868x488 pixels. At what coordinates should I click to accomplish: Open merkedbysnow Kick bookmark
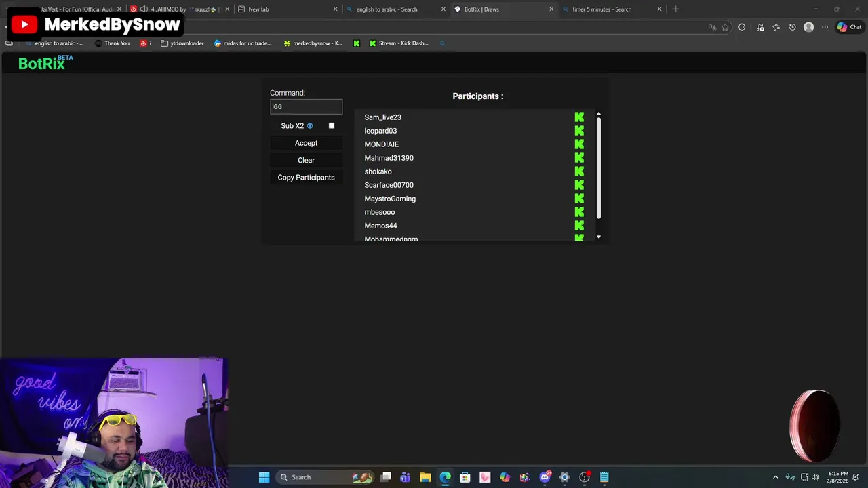pos(312,43)
